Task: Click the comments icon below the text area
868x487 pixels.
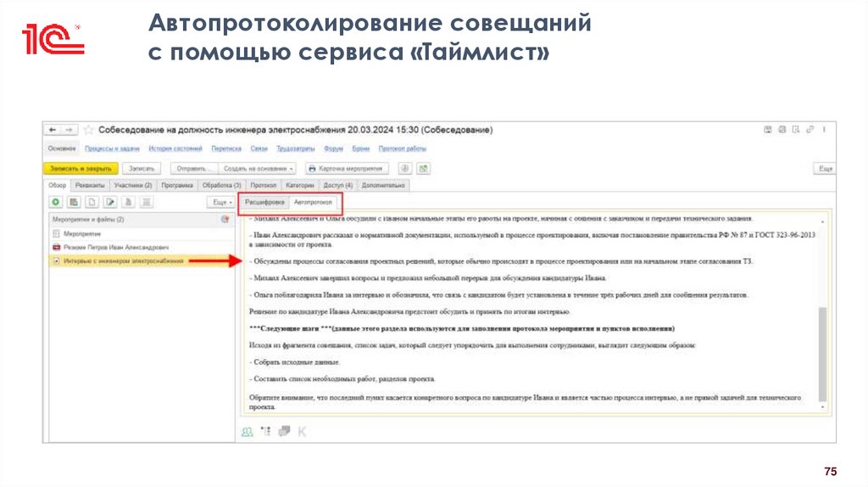Action: (284, 431)
